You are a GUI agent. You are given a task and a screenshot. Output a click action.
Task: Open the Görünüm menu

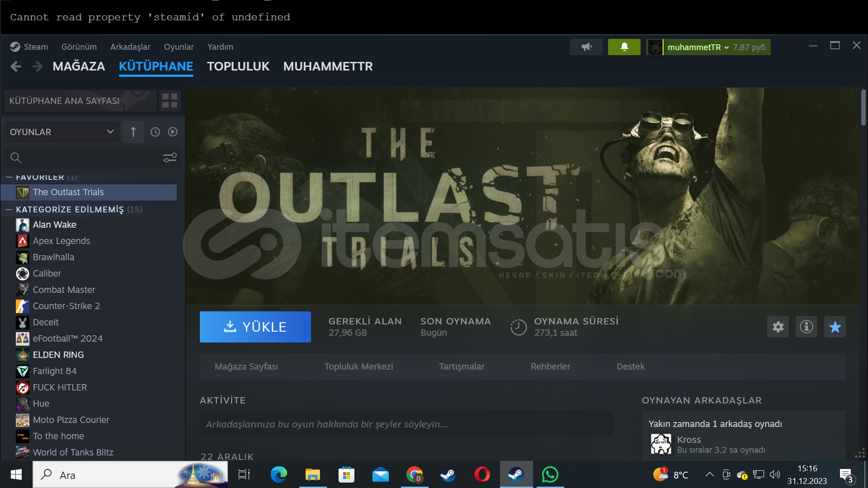[x=79, y=47]
